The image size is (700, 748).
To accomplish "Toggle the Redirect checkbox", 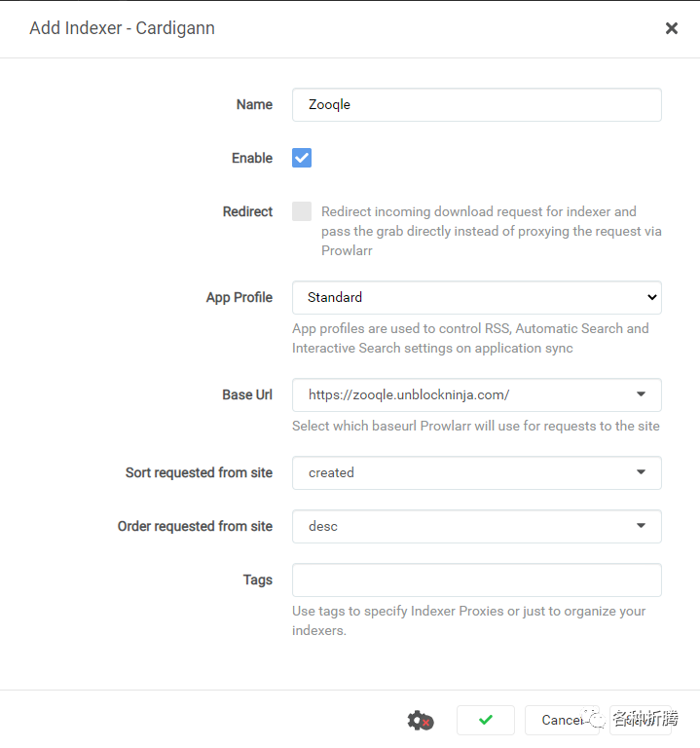I will pyautogui.click(x=302, y=211).
